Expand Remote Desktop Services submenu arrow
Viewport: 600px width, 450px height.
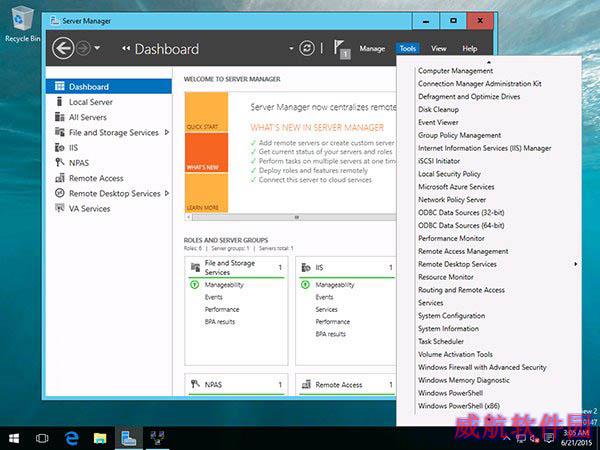[575, 264]
